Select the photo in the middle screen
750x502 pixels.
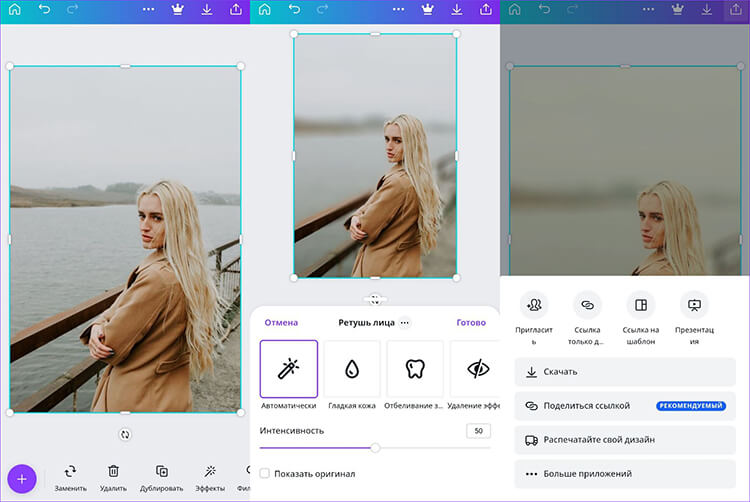coord(375,155)
